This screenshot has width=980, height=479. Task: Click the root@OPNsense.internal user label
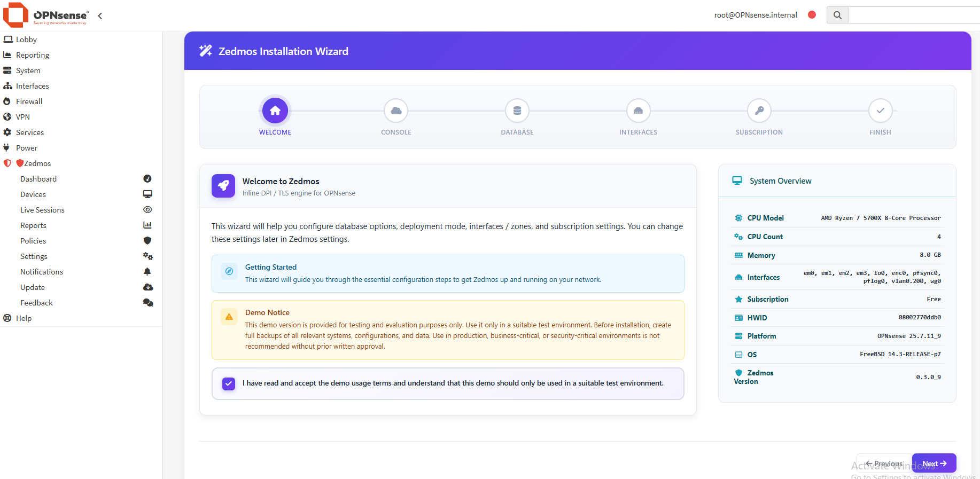click(756, 15)
